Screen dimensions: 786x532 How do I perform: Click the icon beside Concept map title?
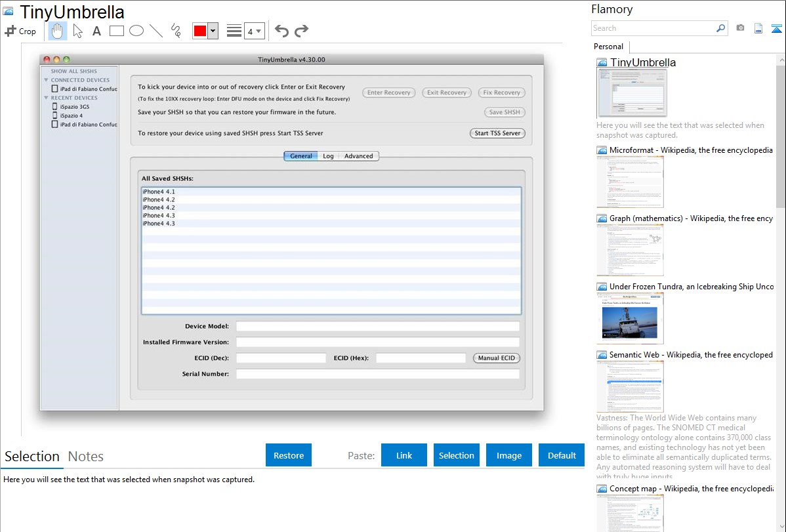click(602, 489)
